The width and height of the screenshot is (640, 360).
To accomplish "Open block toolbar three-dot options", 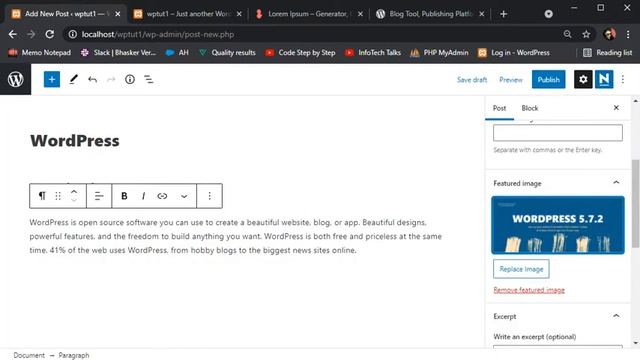I will pyautogui.click(x=209, y=196).
